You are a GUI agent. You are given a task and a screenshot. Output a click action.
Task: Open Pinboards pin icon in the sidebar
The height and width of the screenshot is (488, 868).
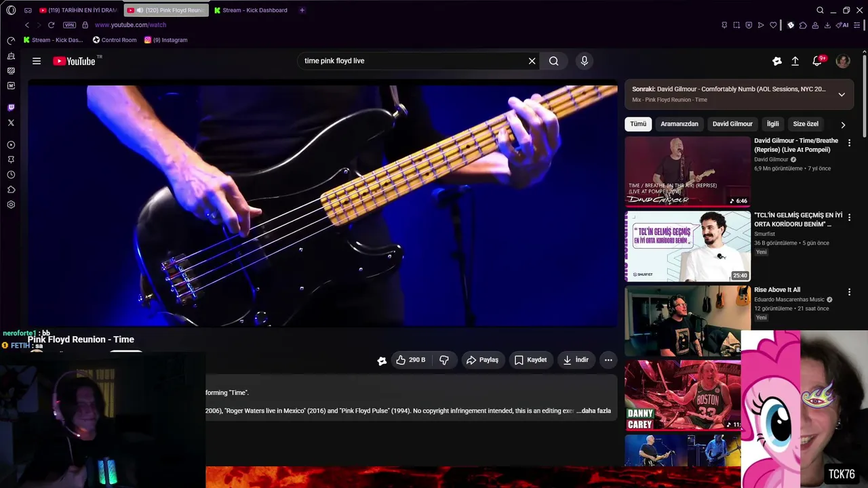[x=11, y=159]
